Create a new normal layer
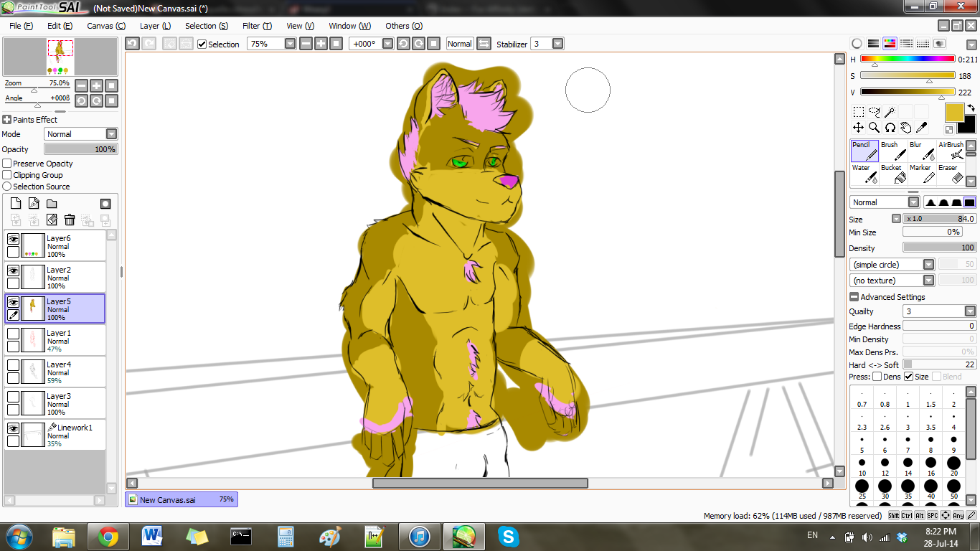The image size is (980, 551). [x=16, y=204]
